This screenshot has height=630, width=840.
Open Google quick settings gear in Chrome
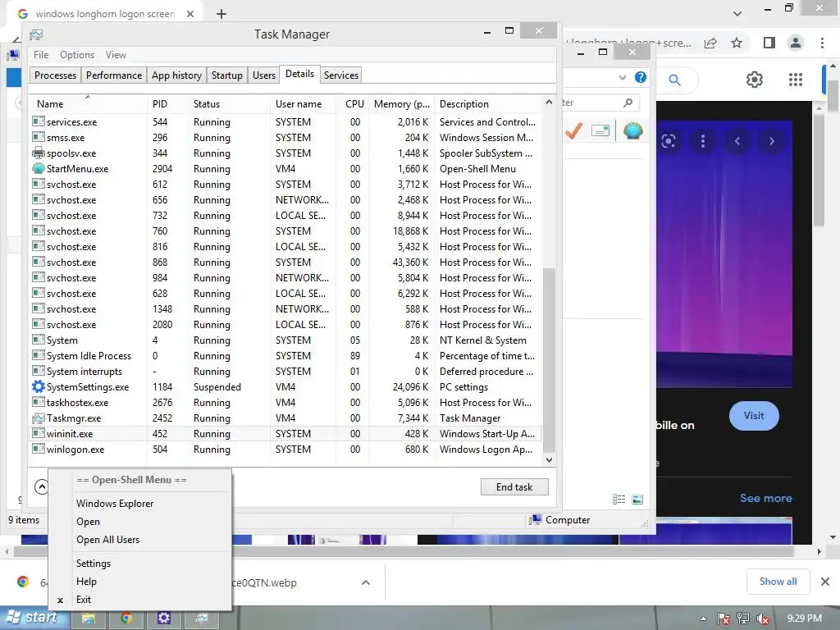point(755,80)
